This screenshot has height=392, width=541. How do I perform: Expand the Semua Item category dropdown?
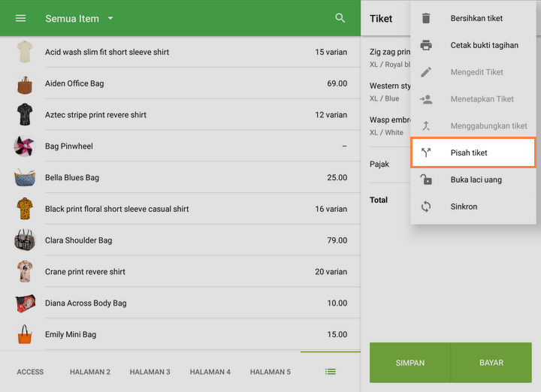tap(110, 18)
